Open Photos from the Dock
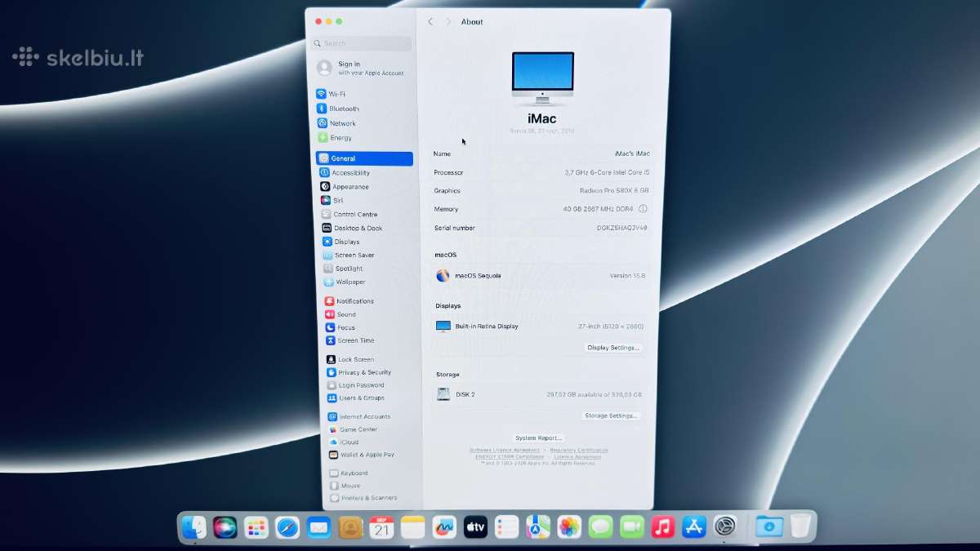The image size is (980, 551). (x=569, y=527)
